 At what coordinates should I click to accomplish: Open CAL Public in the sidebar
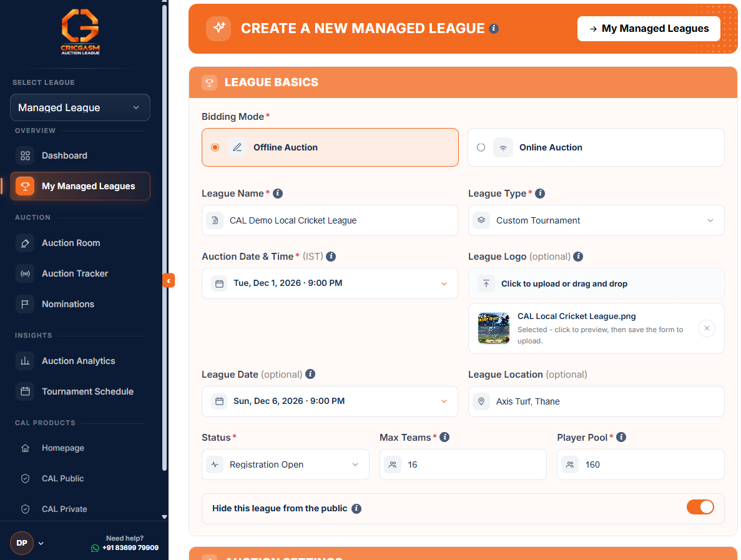(x=79, y=479)
